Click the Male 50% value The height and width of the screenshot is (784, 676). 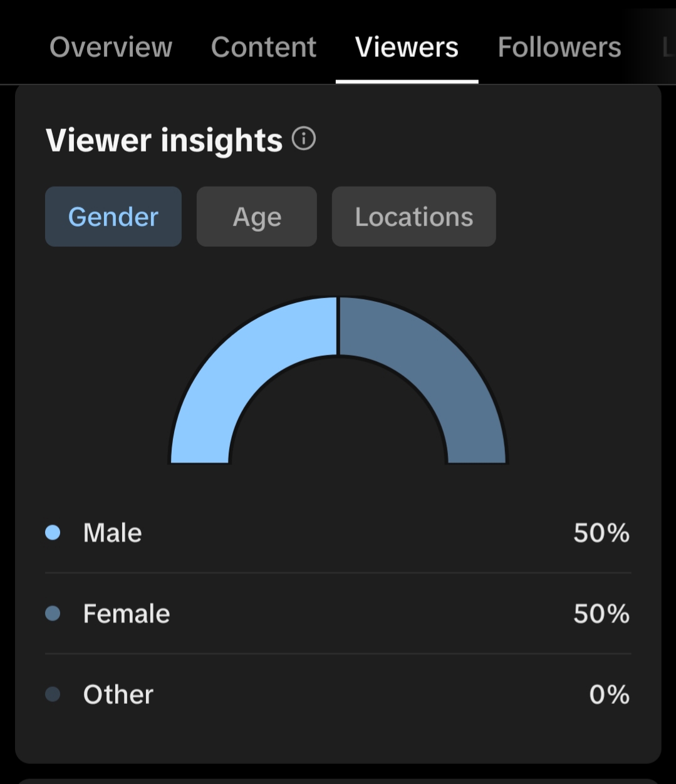tap(601, 533)
